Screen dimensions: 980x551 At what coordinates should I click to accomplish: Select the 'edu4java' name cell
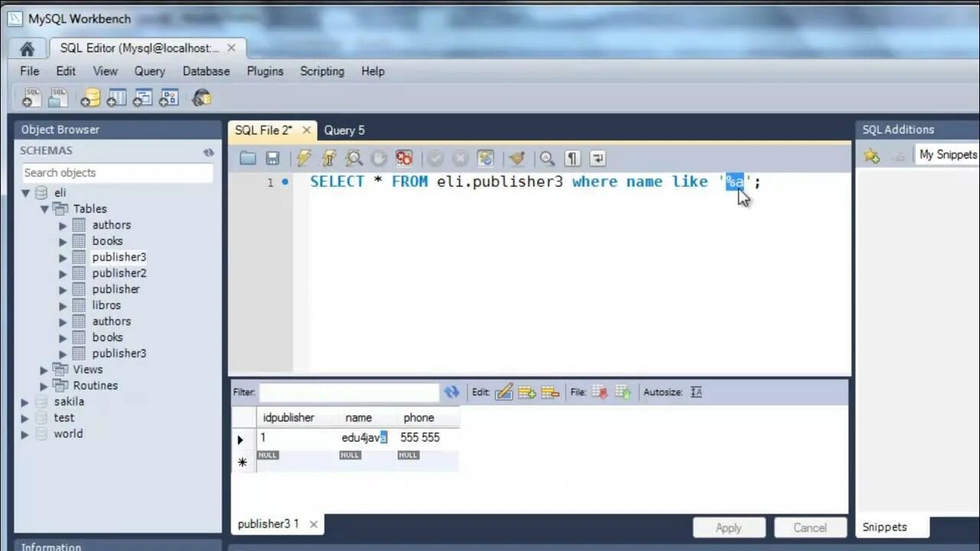coord(366,438)
